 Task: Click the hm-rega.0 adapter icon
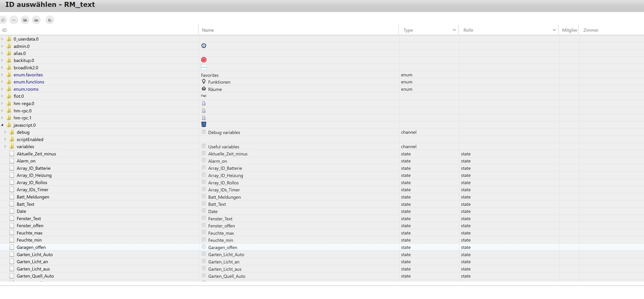pos(204,103)
